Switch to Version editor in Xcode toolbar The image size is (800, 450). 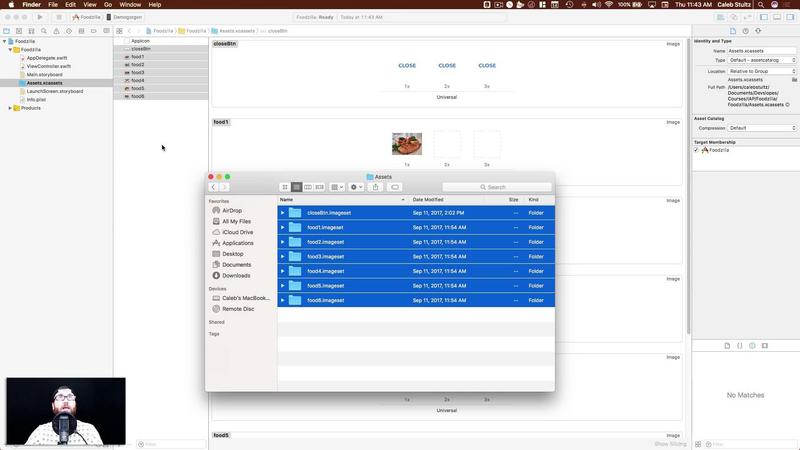coord(747,17)
